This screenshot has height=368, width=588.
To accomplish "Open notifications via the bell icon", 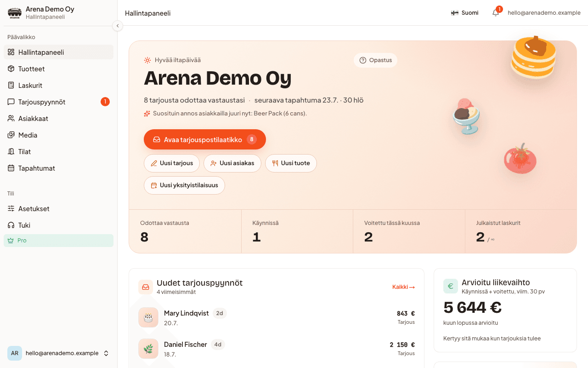I will pos(496,13).
